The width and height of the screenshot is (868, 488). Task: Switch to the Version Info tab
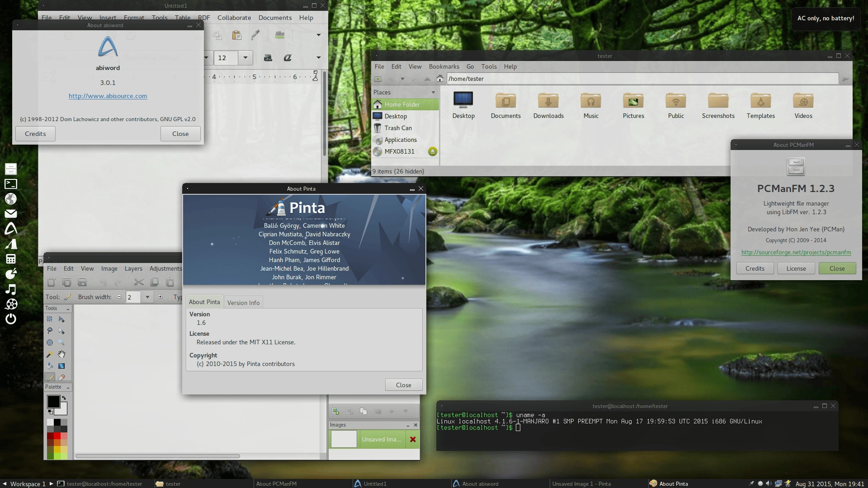(x=243, y=303)
